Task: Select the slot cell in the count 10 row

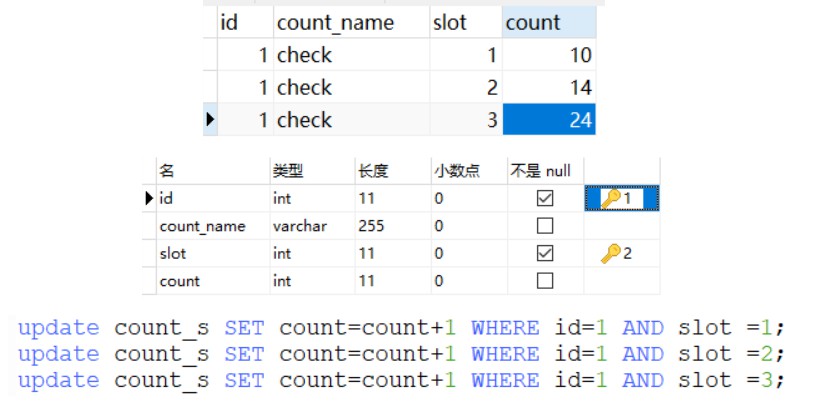Action: click(x=466, y=54)
